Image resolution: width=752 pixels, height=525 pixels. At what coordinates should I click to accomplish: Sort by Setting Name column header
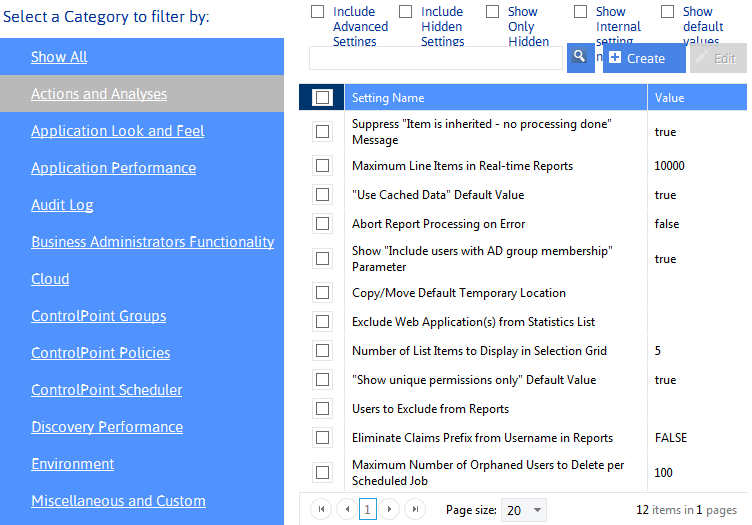pyautogui.click(x=388, y=98)
